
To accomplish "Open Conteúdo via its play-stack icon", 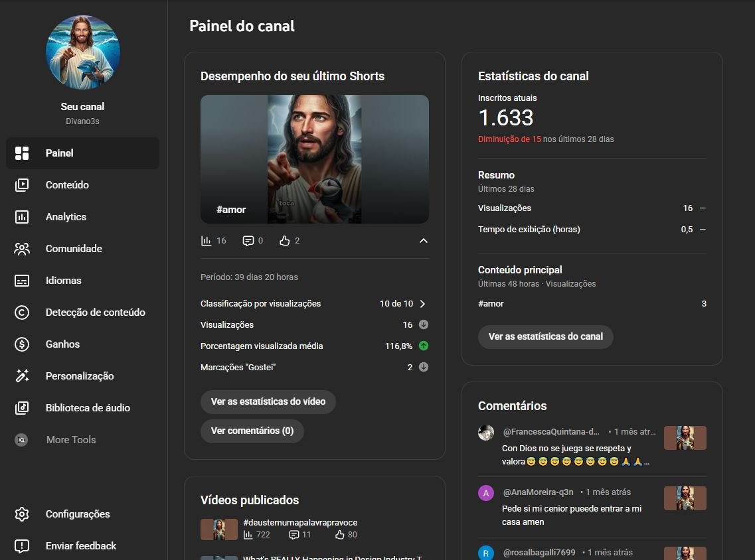I will click(x=22, y=185).
